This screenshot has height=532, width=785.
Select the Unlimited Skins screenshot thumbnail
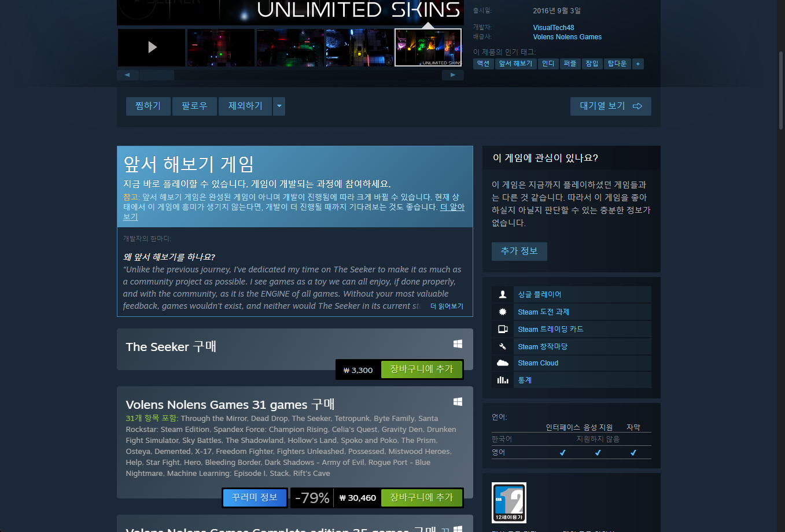tap(428, 47)
